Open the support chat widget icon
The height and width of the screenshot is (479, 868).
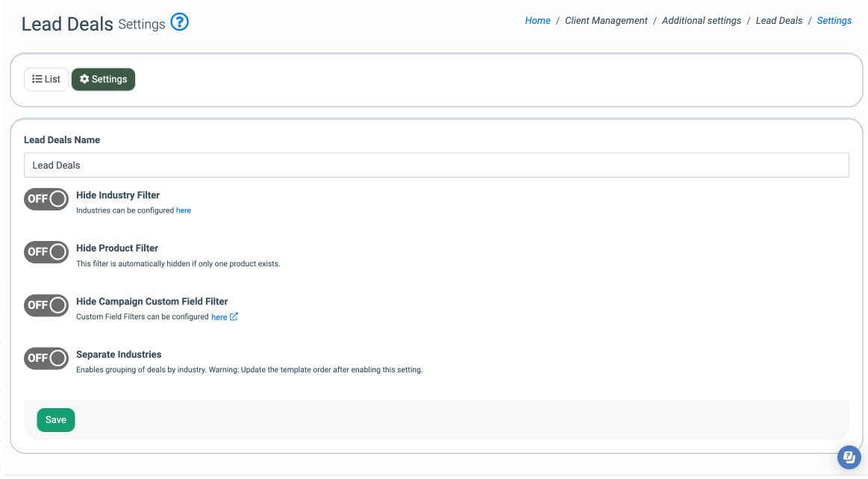coord(849,457)
